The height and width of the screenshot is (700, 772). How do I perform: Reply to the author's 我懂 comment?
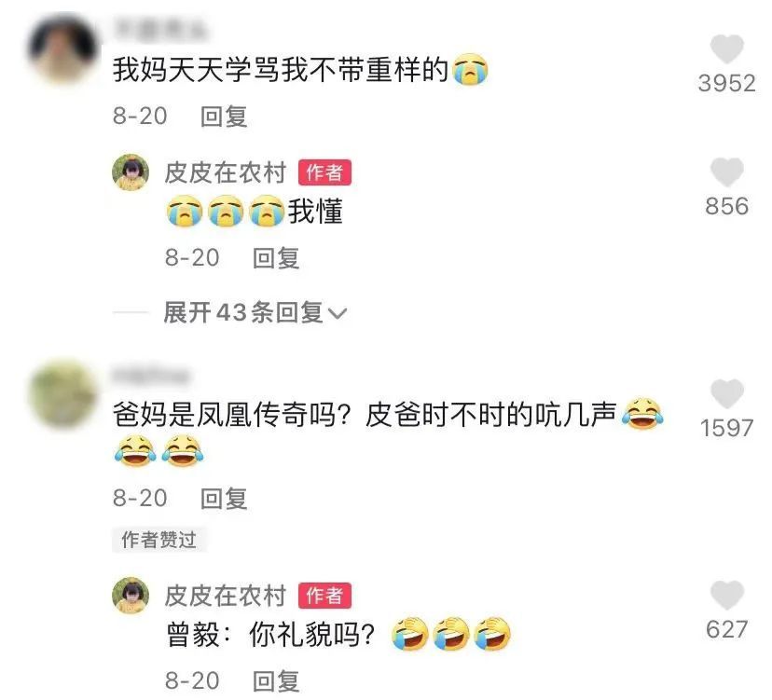pyautogui.click(x=276, y=258)
